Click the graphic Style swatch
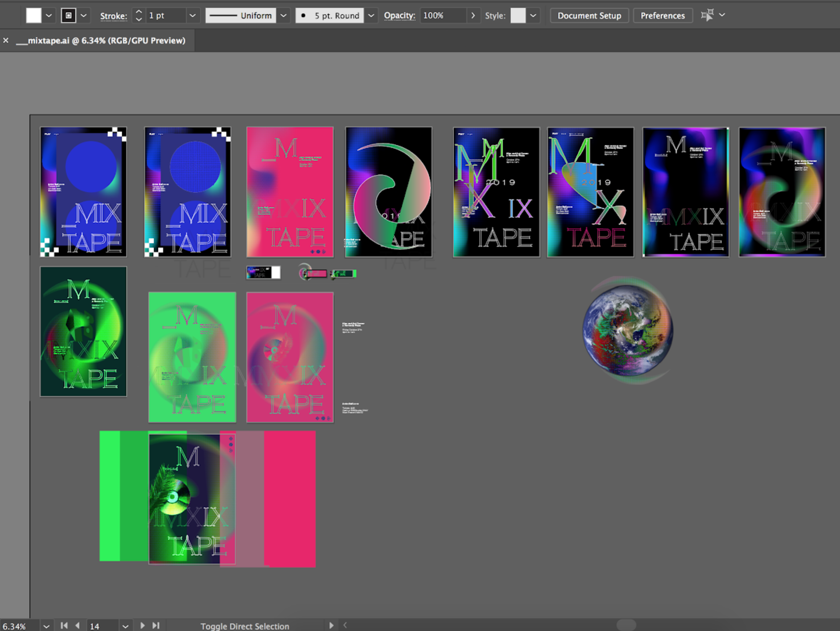 tap(518, 15)
